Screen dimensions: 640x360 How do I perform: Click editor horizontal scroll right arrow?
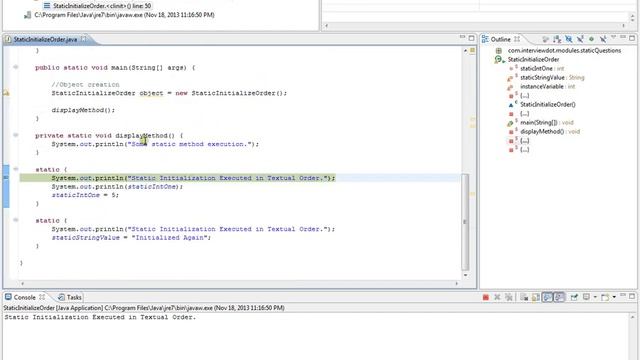pyautogui.click(x=456, y=283)
